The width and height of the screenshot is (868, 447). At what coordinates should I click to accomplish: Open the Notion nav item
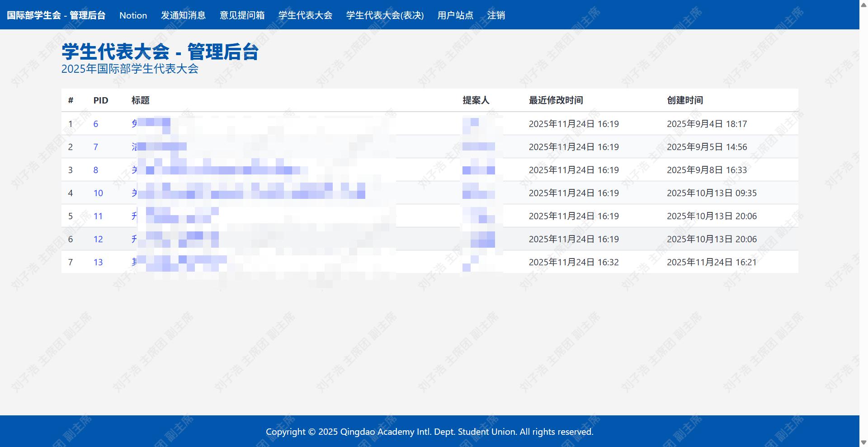(133, 15)
